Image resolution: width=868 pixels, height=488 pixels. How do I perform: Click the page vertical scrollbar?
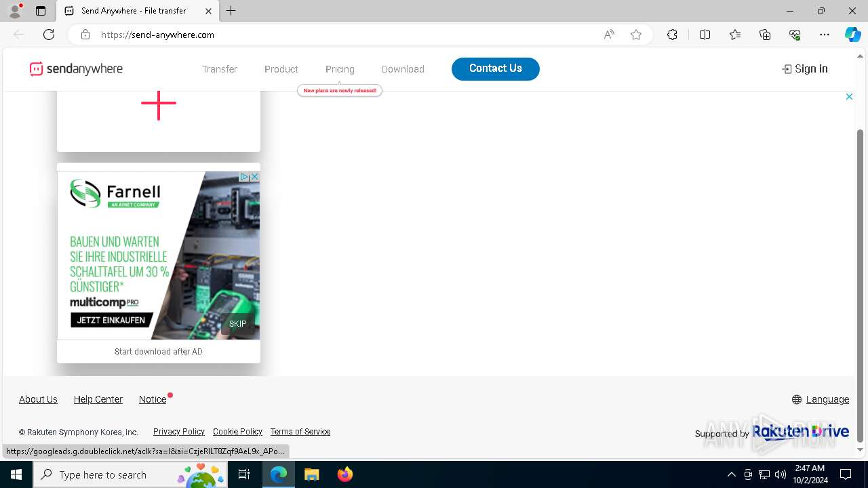tap(861, 285)
